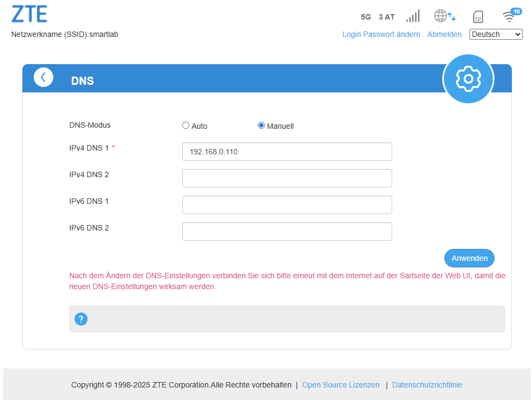Open the Open Source Lizenzen link
Viewport: 532px width, 400px height.
click(341, 385)
